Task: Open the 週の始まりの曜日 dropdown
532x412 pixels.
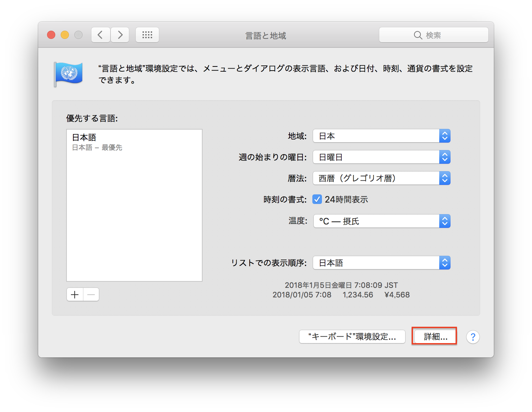Action: coord(381,157)
